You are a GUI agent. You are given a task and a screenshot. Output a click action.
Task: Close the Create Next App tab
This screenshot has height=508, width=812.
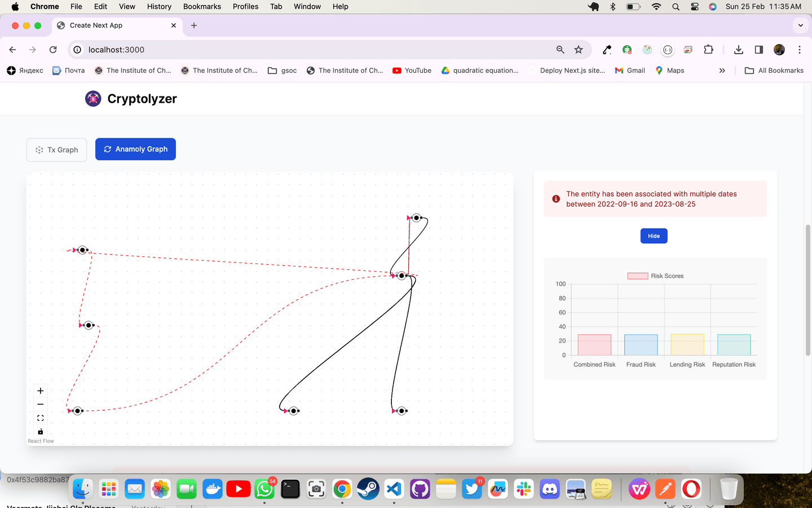coord(174,25)
